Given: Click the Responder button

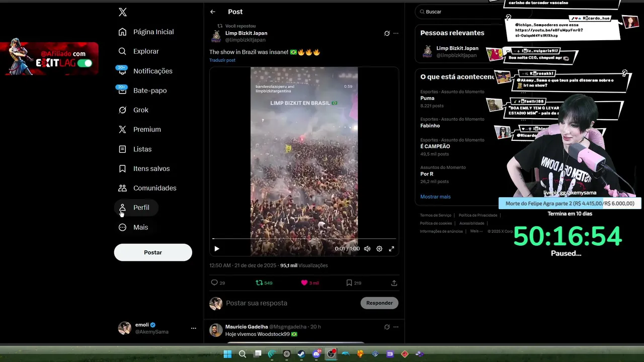Looking at the screenshot, I should [x=379, y=303].
